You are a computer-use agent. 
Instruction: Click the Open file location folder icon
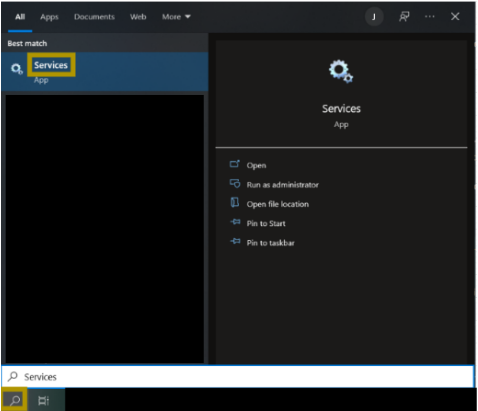pos(235,203)
